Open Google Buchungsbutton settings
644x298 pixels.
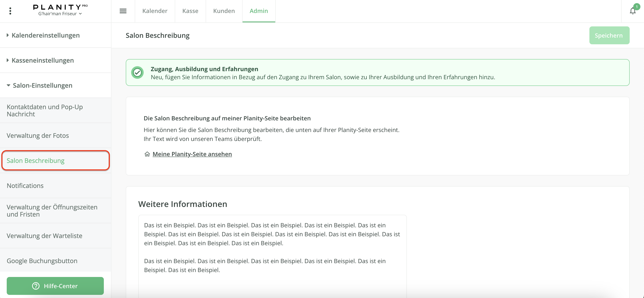42,261
